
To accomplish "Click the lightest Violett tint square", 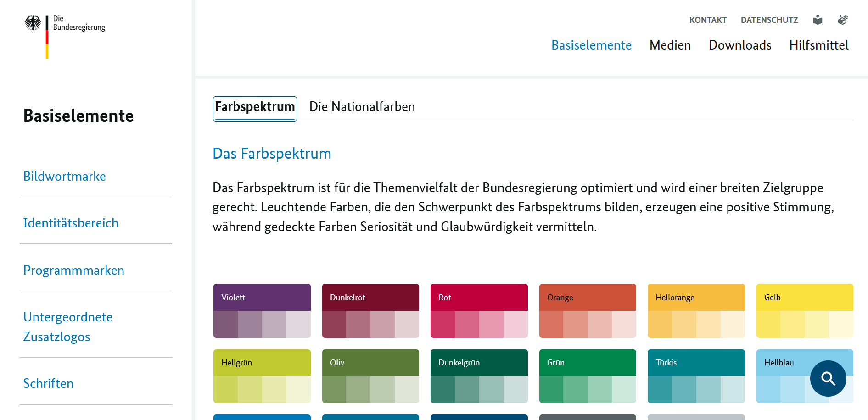I will pos(298,325).
